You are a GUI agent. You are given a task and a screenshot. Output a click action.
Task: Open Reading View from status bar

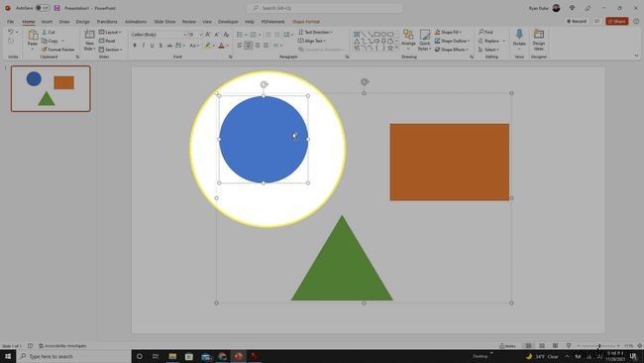(555, 346)
